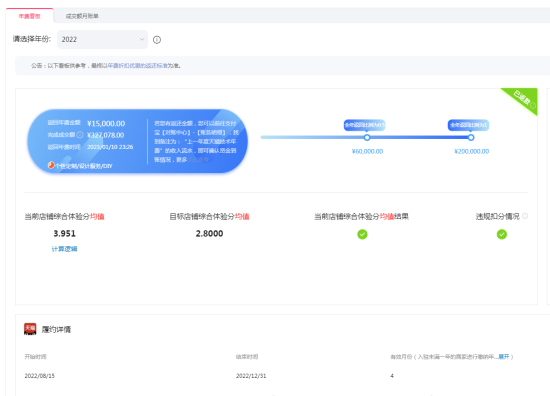This screenshot has height=396, width=550.
Task: Click the ¥200,000.00 milestone marker on the progress bar
Action: (471, 137)
